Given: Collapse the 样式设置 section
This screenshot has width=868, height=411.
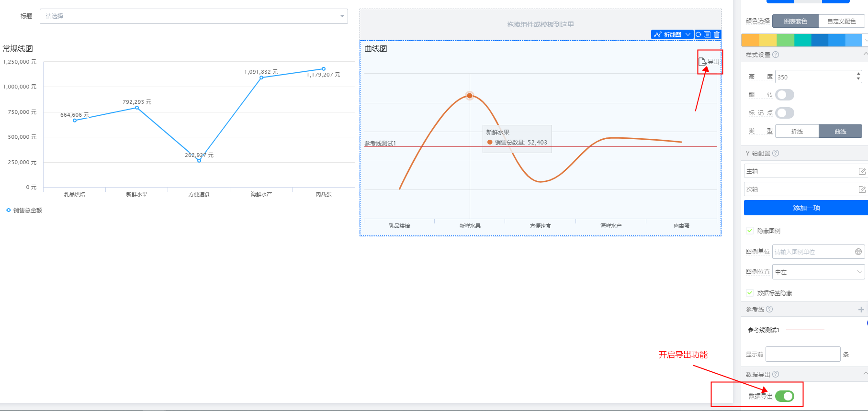Looking at the screenshot, I should [865, 55].
